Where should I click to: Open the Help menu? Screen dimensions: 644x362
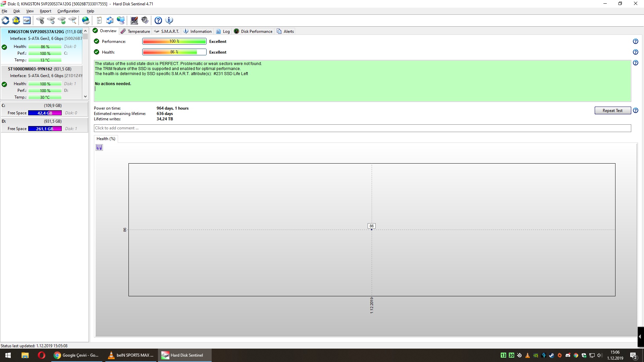[x=91, y=11]
